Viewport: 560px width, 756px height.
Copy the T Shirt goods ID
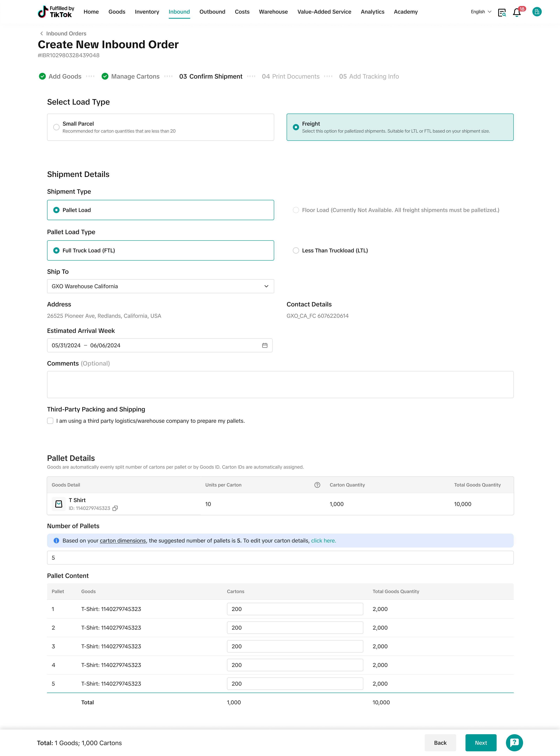coord(115,508)
